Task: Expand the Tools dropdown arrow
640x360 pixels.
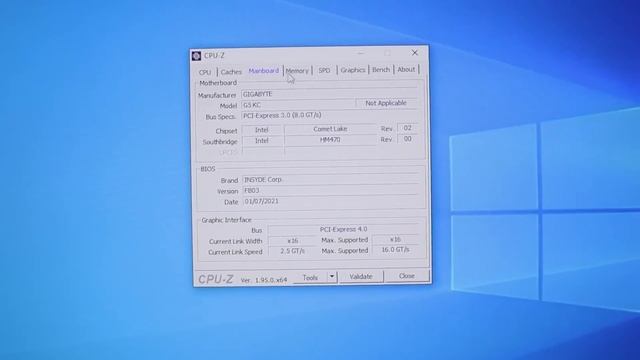Action: click(x=332, y=277)
